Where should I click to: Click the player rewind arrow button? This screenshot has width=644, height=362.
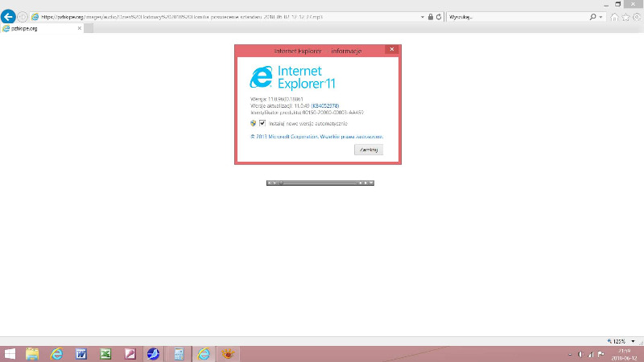(x=360, y=183)
